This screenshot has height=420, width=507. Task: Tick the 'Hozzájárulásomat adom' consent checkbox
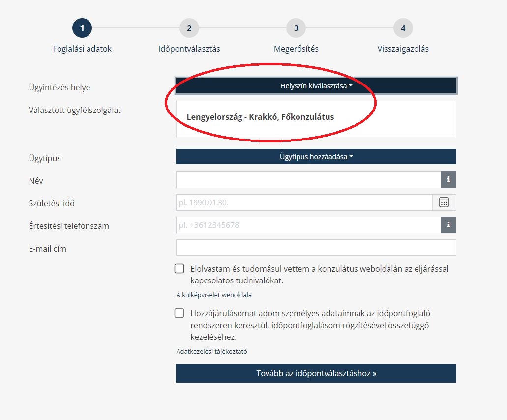pos(179,313)
